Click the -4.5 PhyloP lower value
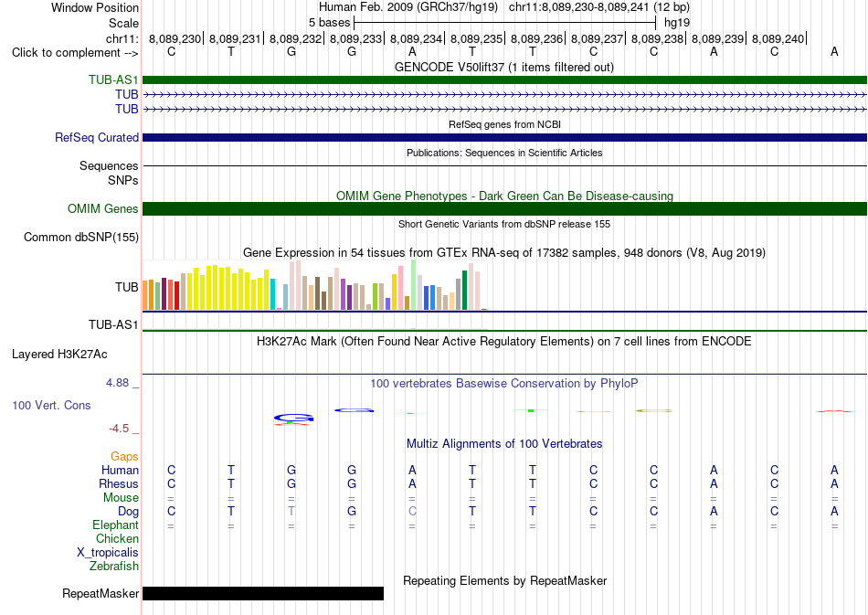This screenshot has width=868, height=615. tap(119, 428)
